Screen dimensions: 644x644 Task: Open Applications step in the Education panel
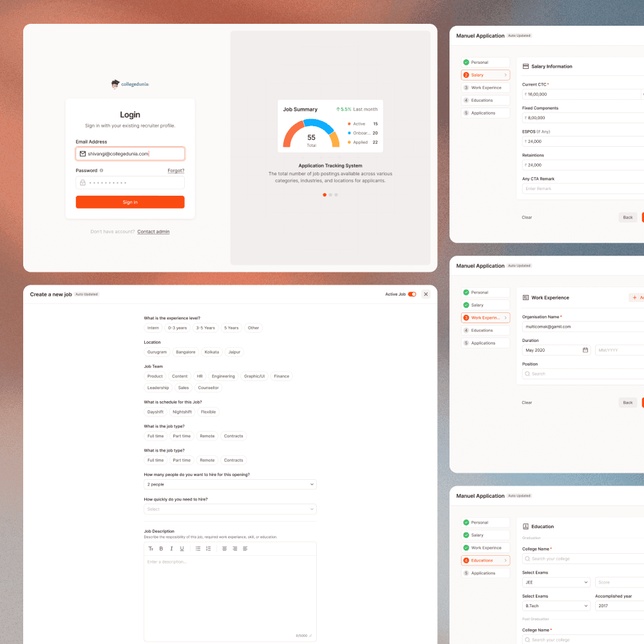pyautogui.click(x=486, y=573)
